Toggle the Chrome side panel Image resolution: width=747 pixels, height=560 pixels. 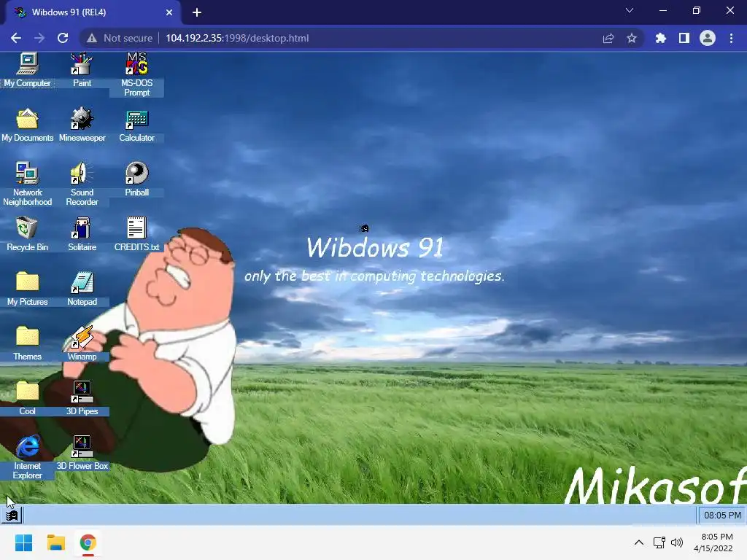pos(684,38)
